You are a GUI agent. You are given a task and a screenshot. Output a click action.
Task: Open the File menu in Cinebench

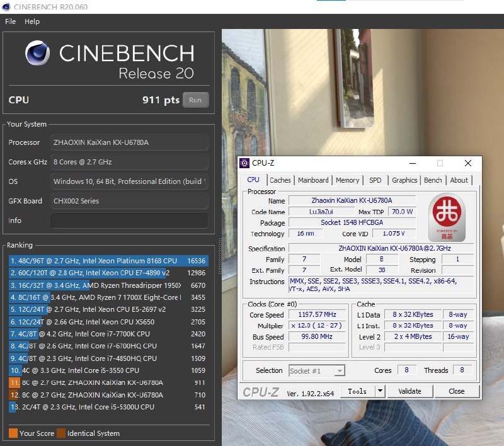pyautogui.click(x=10, y=21)
